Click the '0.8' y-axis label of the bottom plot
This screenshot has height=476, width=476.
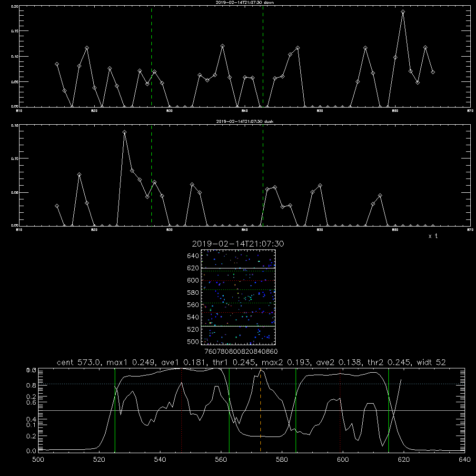[31, 385]
